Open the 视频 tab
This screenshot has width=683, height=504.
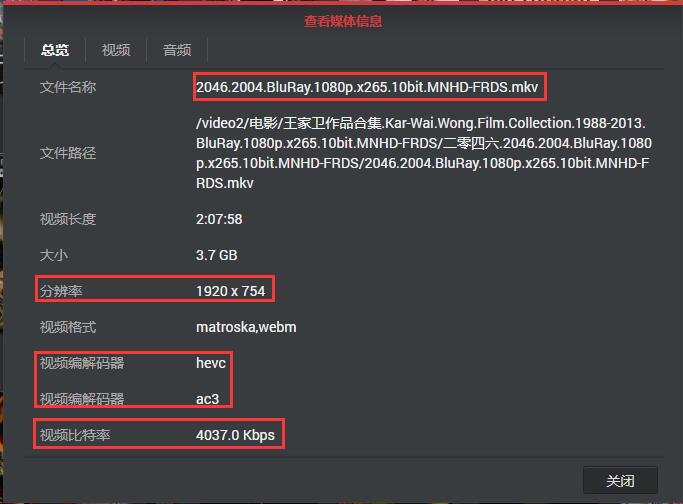116,50
